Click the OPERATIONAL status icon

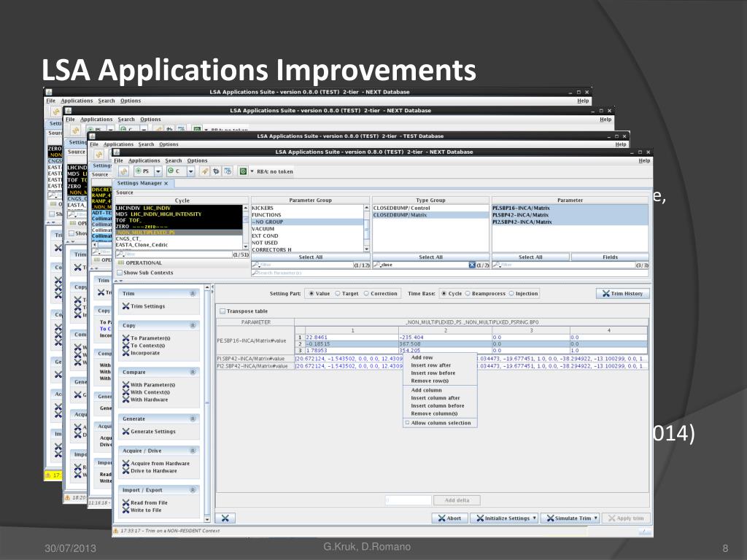pyautogui.click(x=120, y=262)
